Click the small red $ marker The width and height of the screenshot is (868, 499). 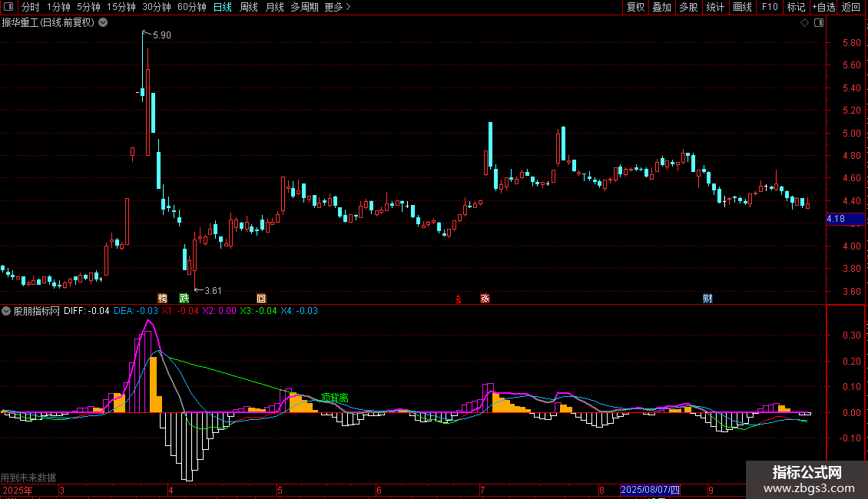pyautogui.click(x=459, y=299)
